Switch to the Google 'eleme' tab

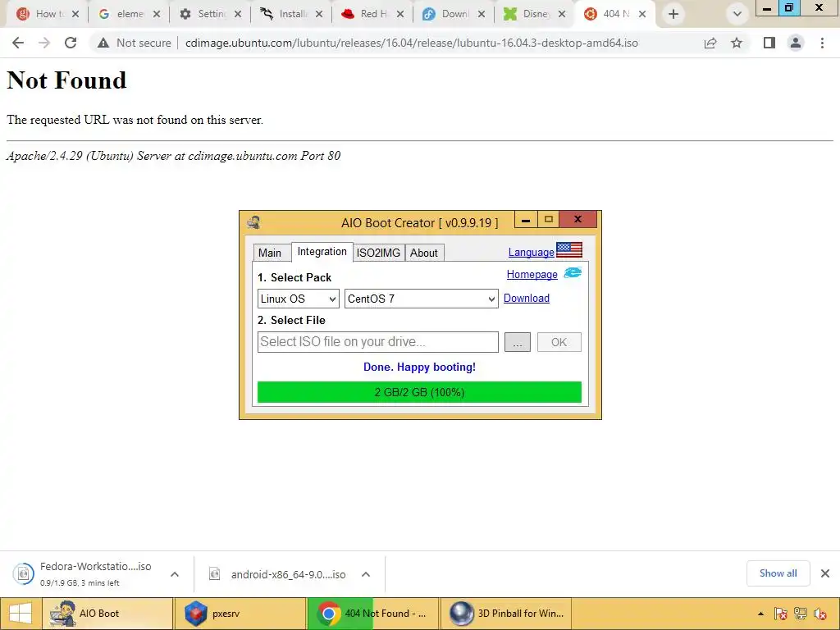[129, 14]
